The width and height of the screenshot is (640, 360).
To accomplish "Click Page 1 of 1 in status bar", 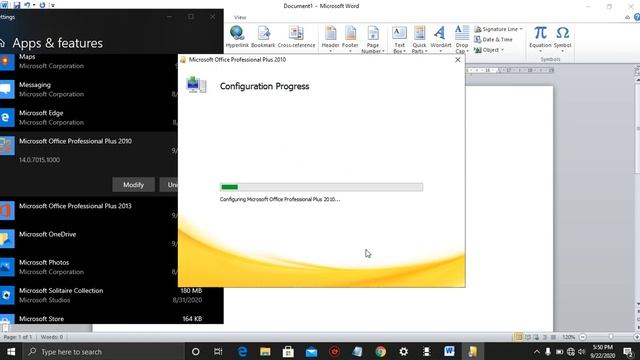I will click(x=18, y=337).
